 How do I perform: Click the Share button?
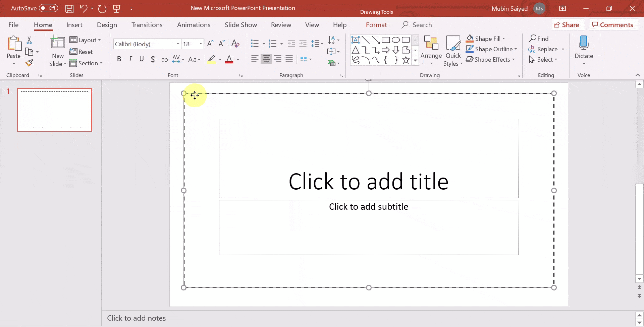[x=567, y=24]
